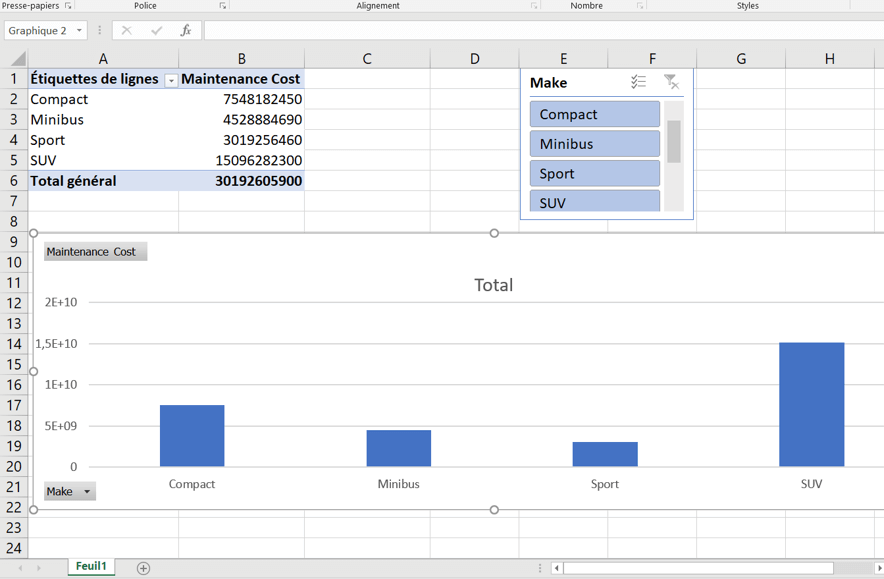The image size is (884, 579).
Task: Click the chart top-center resize handle
Action: 494,233
